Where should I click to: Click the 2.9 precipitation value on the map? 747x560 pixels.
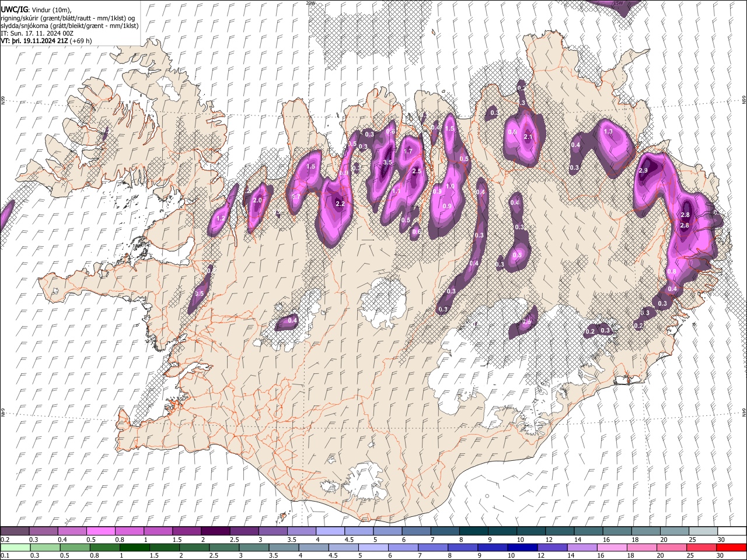(643, 171)
